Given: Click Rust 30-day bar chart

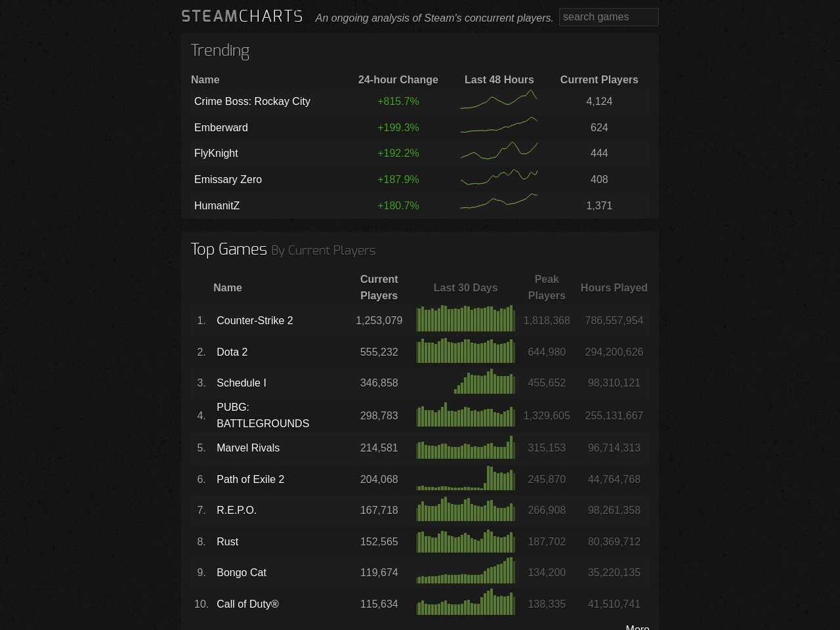Looking at the screenshot, I should pos(465,541).
